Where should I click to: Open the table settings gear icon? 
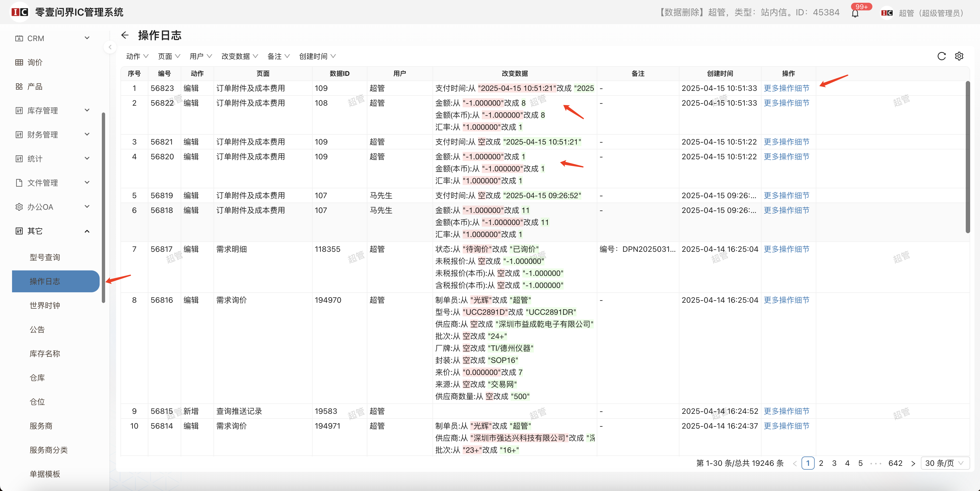click(959, 56)
